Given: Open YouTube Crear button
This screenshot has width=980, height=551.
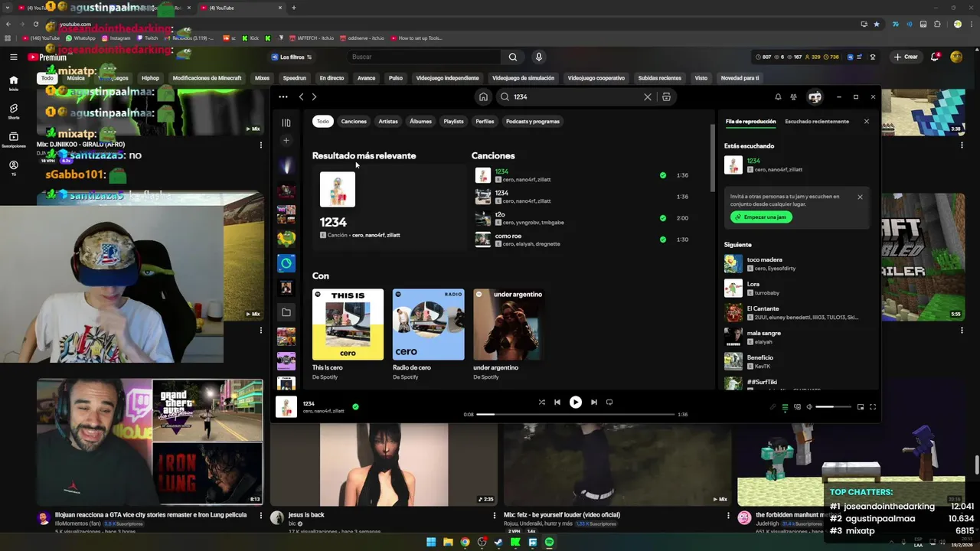Looking at the screenshot, I should [906, 57].
